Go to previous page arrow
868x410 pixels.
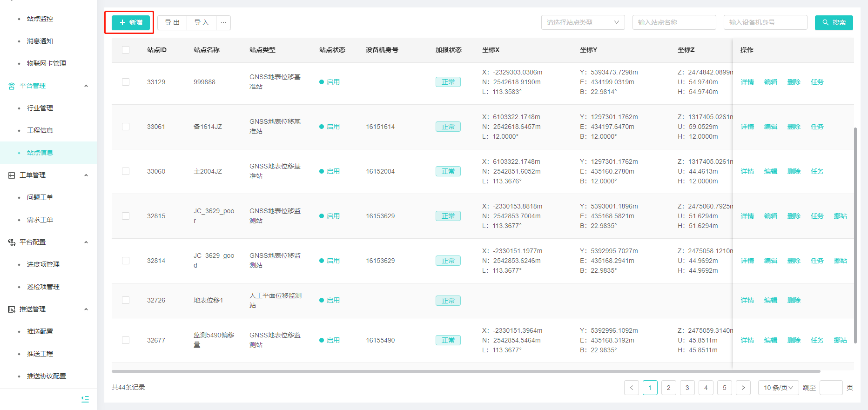(631, 388)
